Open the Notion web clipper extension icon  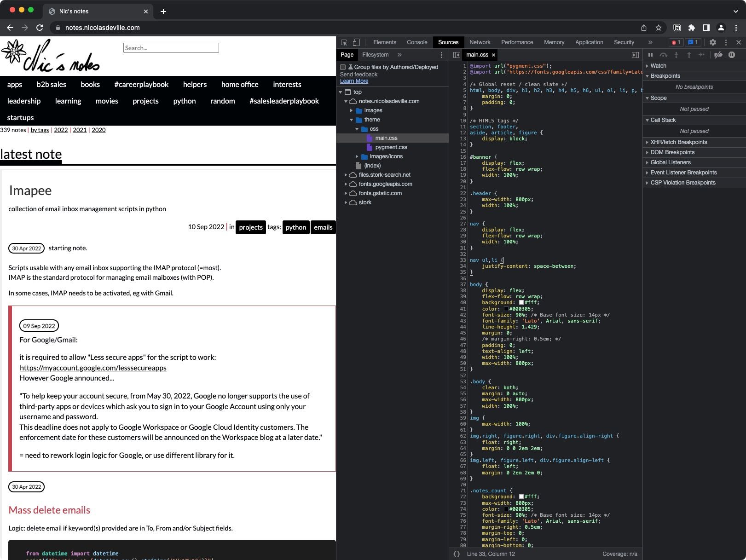pyautogui.click(x=677, y=28)
